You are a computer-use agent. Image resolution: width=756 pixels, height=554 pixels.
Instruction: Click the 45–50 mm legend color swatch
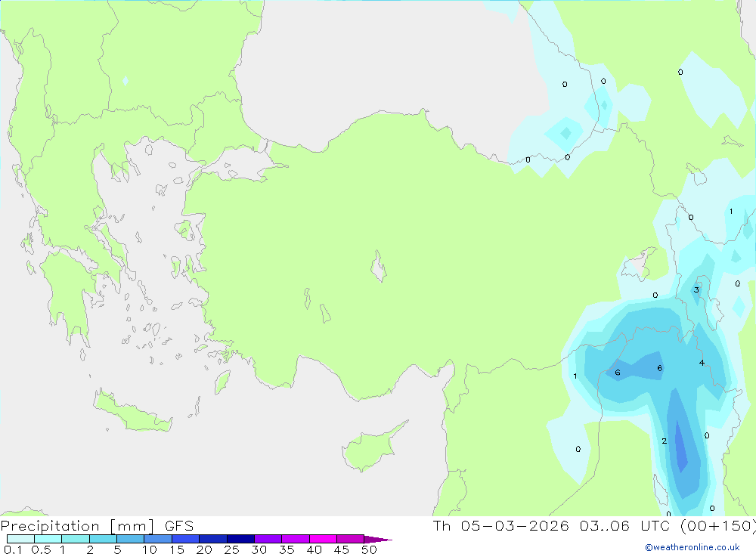351,539
